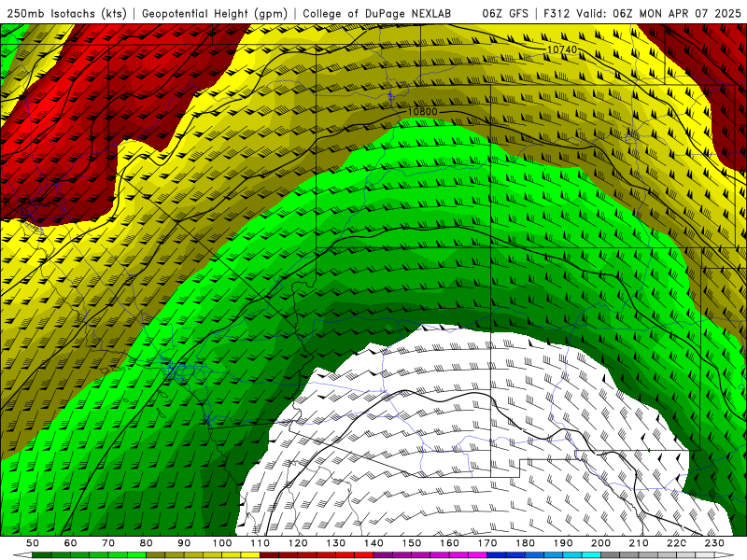Click the bright green legend swatch left of 80
The width and height of the screenshot is (747, 560).
136,555
